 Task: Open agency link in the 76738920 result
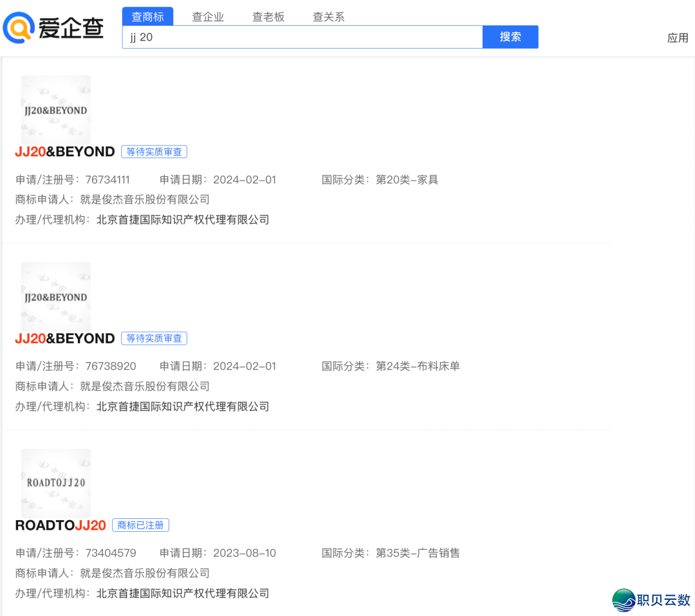(183, 406)
